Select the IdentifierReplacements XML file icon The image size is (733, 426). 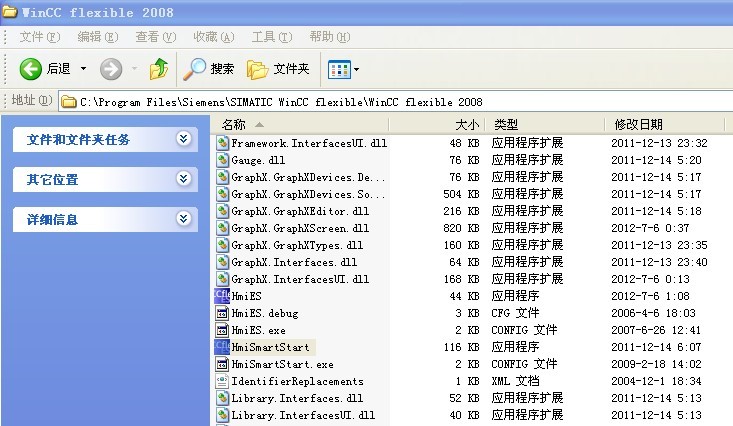point(223,381)
